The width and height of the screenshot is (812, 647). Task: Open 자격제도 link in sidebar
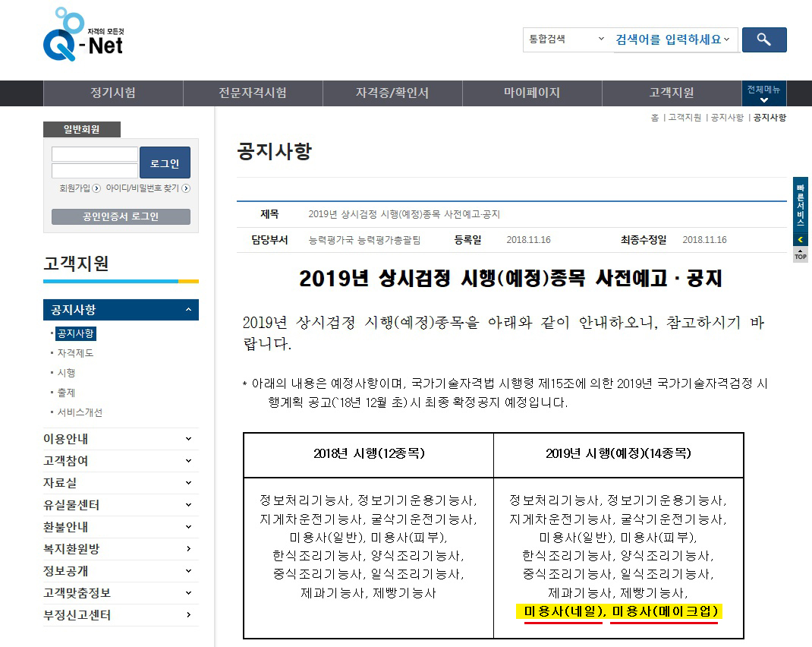(76, 353)
